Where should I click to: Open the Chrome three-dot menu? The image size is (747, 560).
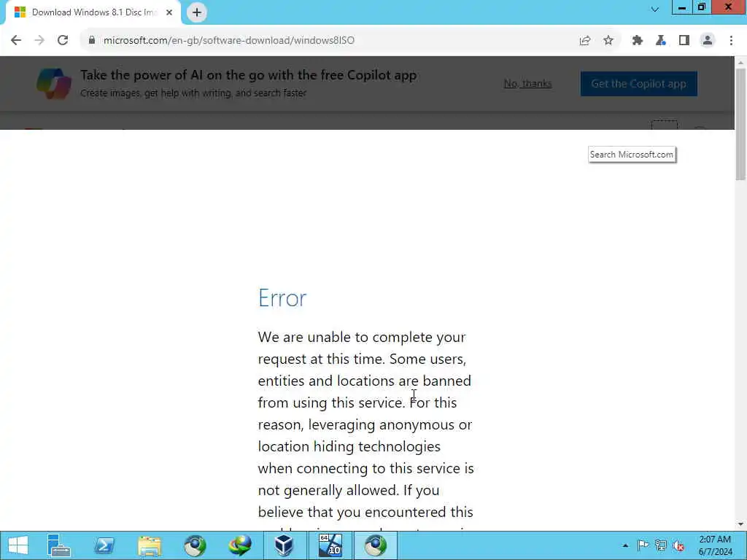[731, 41]
